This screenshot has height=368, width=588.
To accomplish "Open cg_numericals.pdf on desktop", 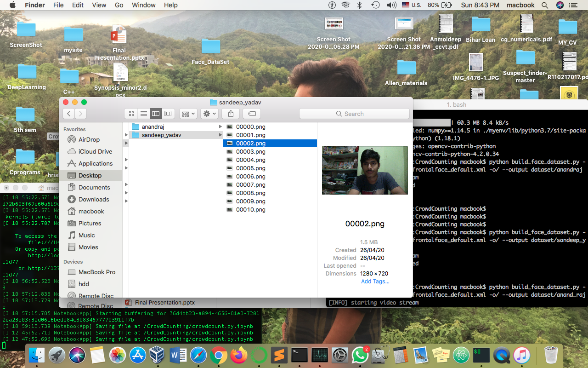I will coord(526,29).
